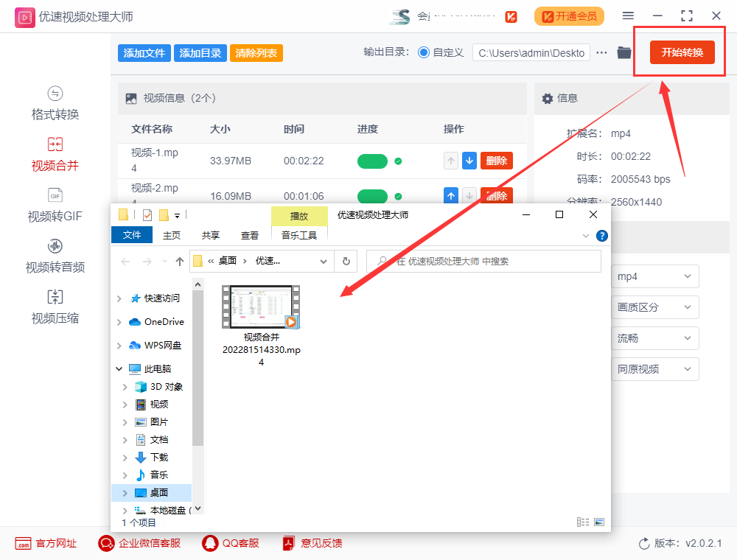Select the 自定义 output directory radio button

pyautogui.click(x=424, y=52)
